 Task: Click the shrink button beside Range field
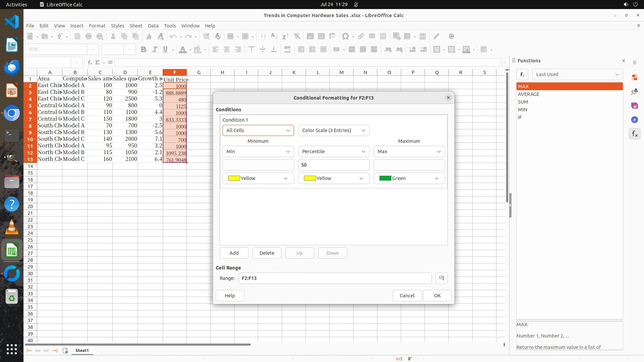coord(441,278)
